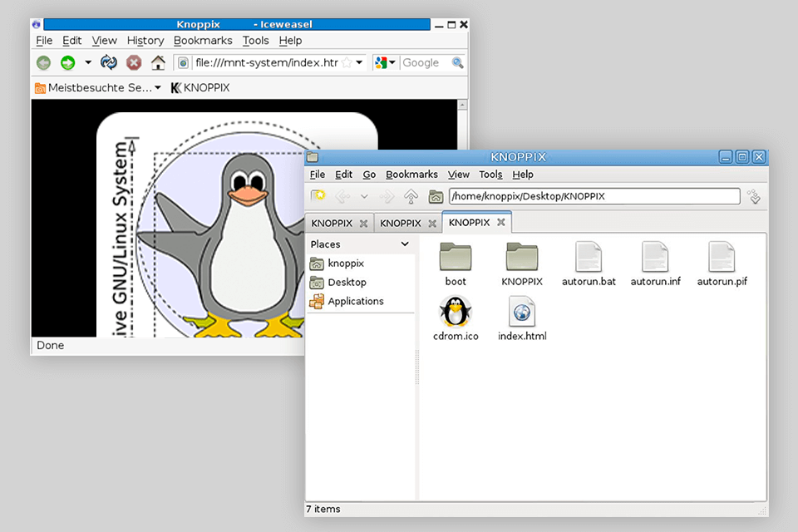
Task: Select the third active KNOPPIX tab
Action: [469, 223]
